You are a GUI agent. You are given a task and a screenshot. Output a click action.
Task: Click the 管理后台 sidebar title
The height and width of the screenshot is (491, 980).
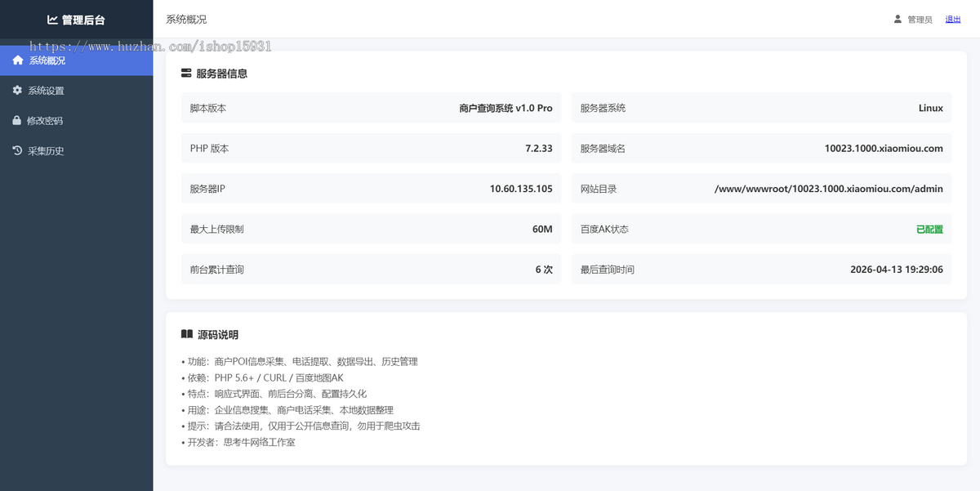point(83,20)
